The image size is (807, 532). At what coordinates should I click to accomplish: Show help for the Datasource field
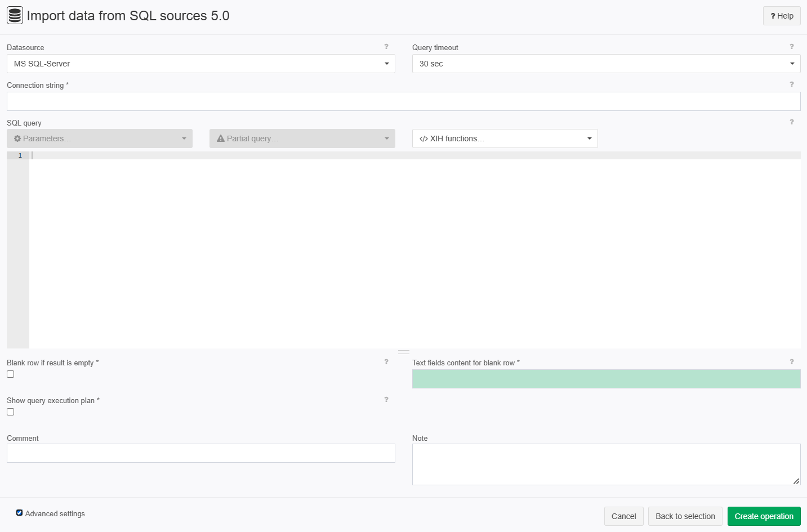coord(386,47)
